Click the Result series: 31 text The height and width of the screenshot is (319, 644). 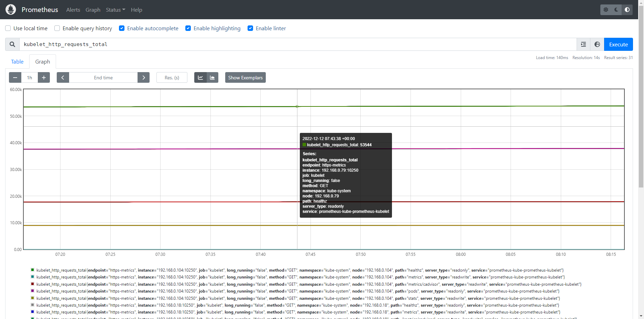click(618, 58)
